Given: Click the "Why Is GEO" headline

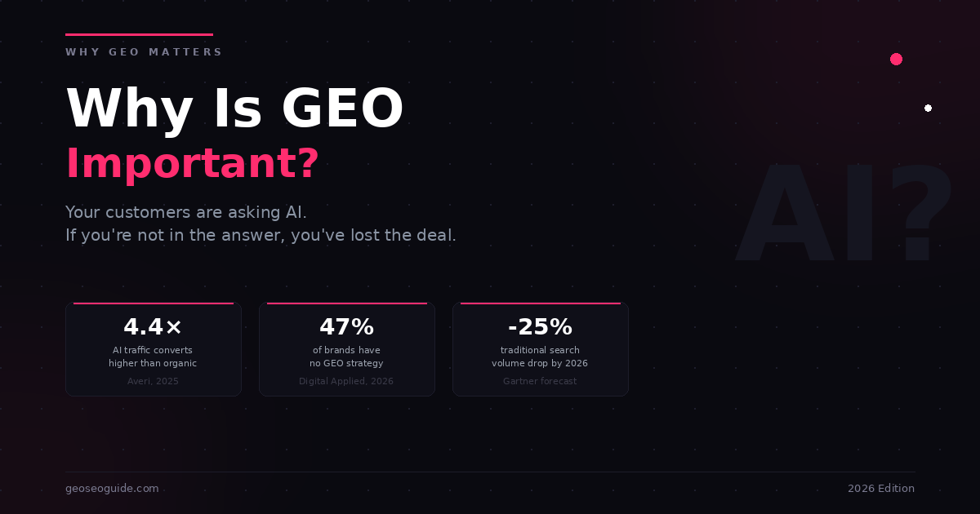Looking at the screenshot, I should [x=234, y=109].
